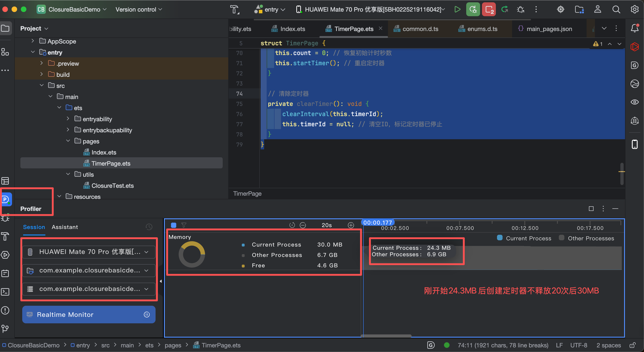644x352 pixels.
Task: Click the profiler timeline horizontal scrollbar
Action: 386,336
